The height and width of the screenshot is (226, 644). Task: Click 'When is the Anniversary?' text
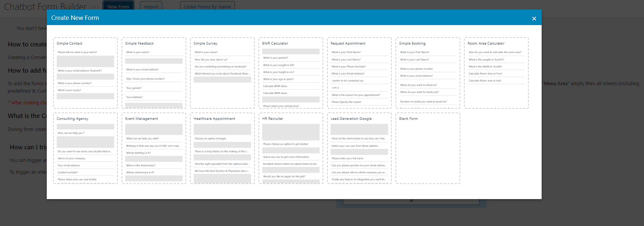141,166
